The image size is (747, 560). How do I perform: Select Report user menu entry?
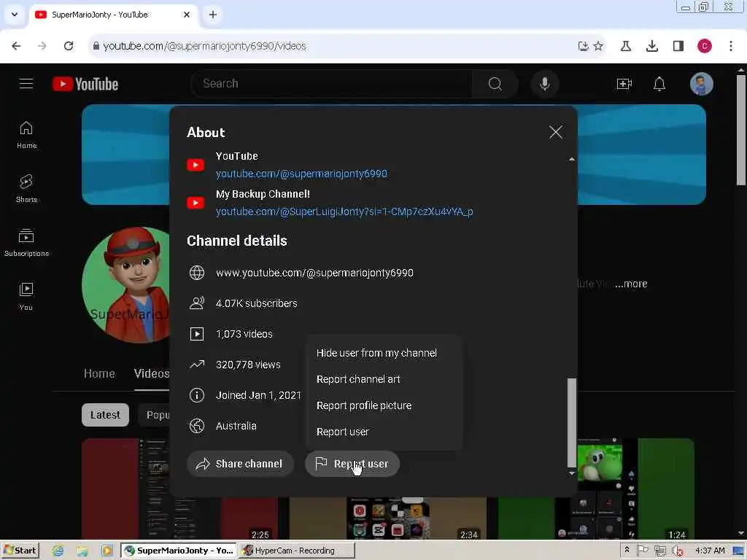pos(343,432)
